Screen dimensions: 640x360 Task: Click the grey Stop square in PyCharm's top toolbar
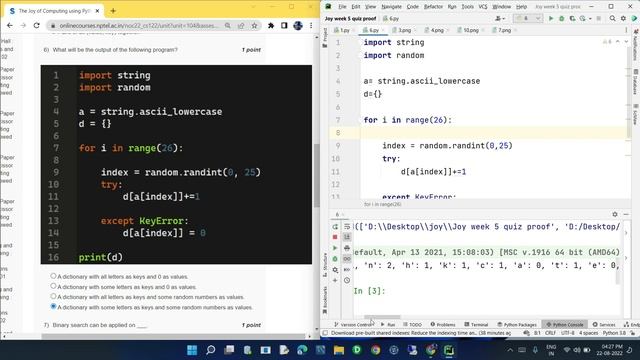click(599, 18)
